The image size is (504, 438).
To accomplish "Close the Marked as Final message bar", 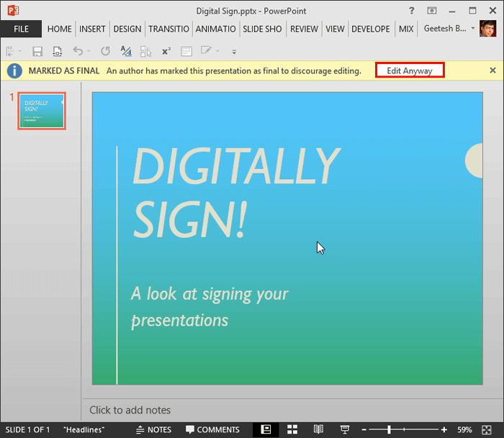I will (x=492, y=70).
